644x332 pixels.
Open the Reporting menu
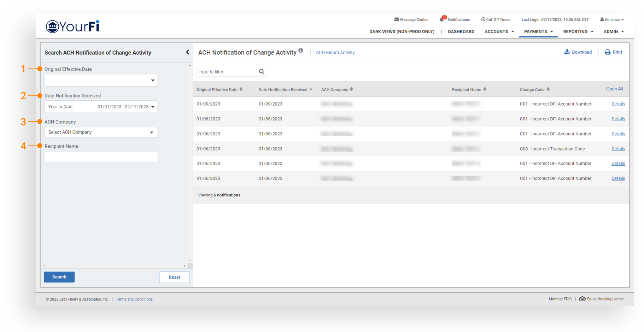click(x=578, y=32)
